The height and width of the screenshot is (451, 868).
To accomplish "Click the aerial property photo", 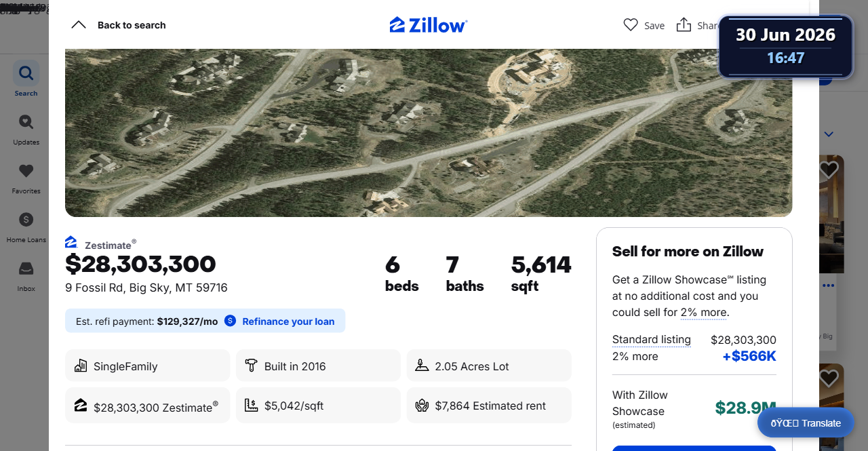I will 429,133.
